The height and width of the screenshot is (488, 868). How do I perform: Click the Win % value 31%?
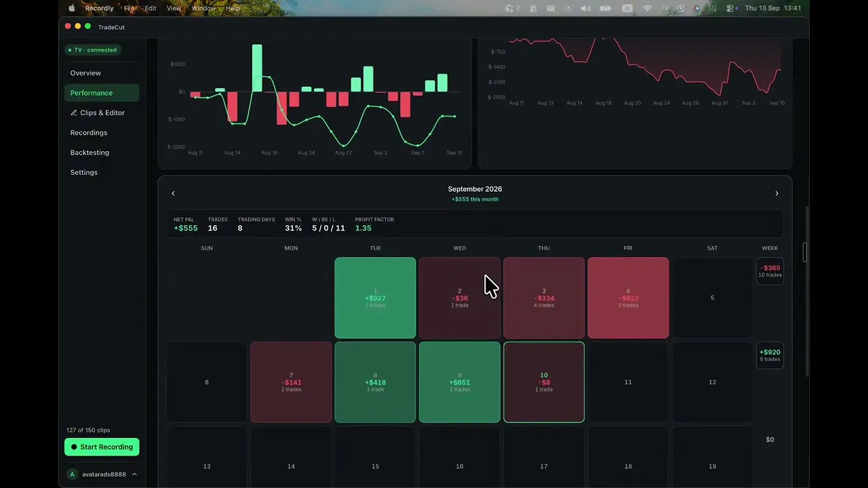coord(293,228)
